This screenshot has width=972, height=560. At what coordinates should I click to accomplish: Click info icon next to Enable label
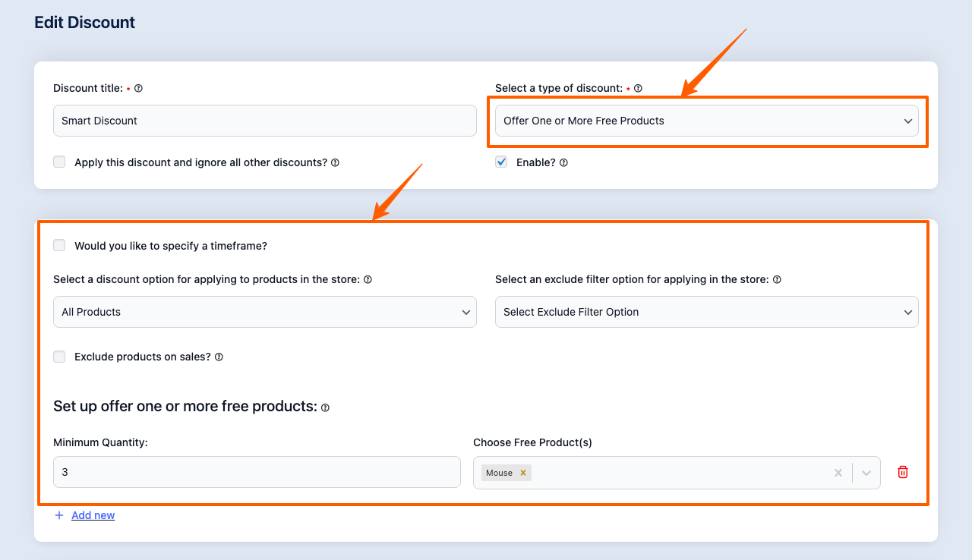pyautogui.click(x=563, y=162)
